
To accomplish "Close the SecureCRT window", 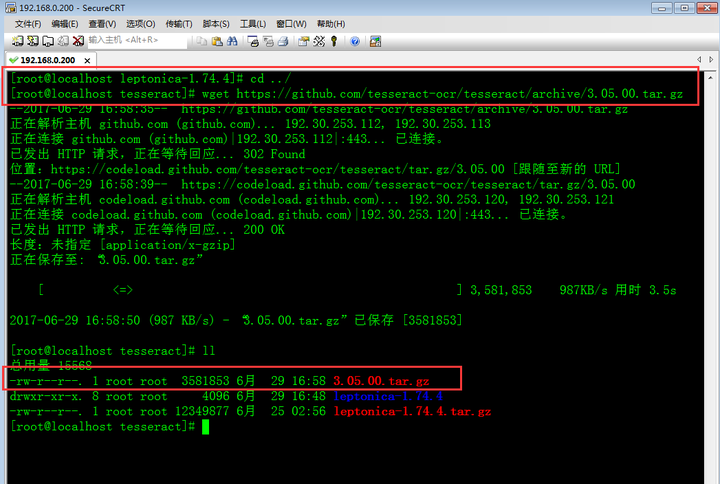I will click(x=707, y=8).
